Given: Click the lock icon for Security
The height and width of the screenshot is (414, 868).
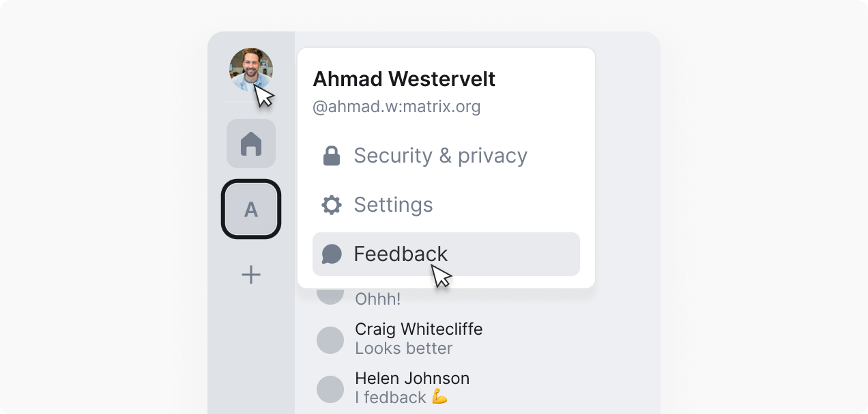Looking at the screenshot, I should tap(332, 156).
